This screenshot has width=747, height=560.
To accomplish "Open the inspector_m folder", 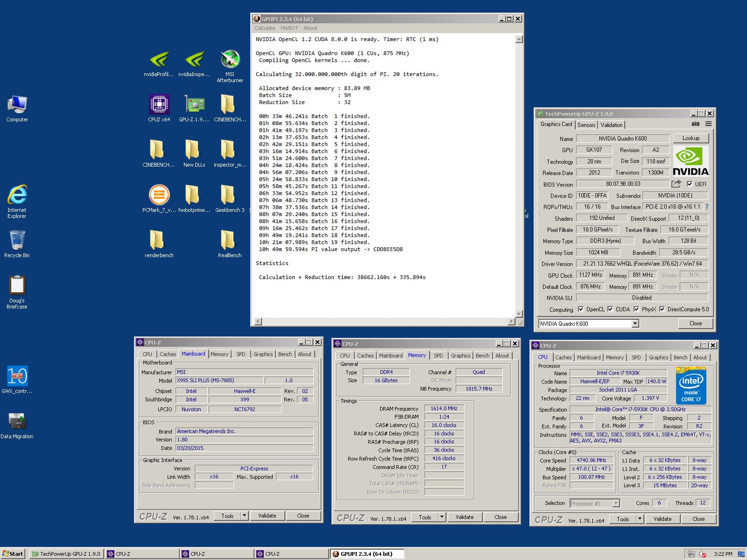I will coord(230,154).
